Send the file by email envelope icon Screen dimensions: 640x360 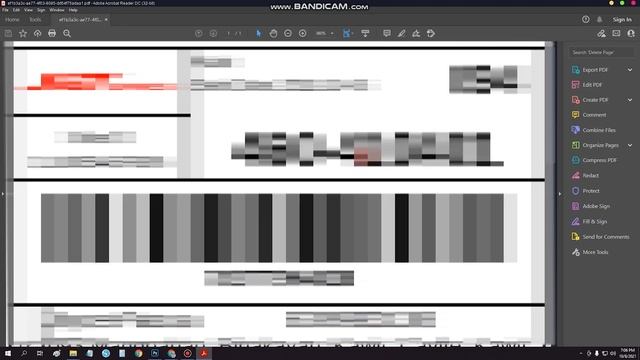click(x=616, y=33)
